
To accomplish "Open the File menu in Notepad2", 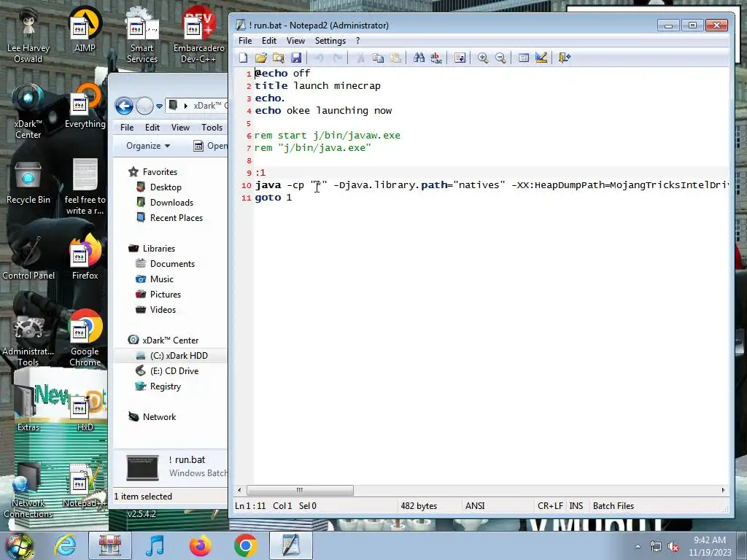I will point(245,41).
